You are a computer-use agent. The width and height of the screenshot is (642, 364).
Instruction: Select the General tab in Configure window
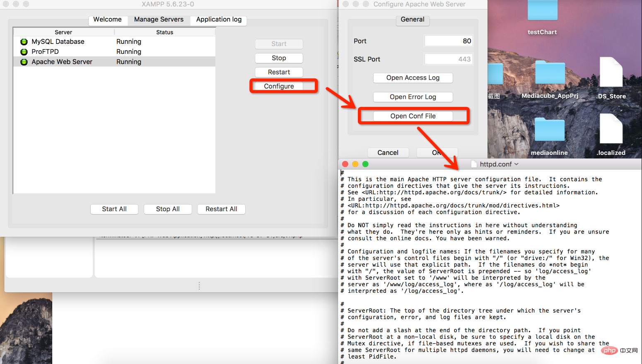click(413, 19)
